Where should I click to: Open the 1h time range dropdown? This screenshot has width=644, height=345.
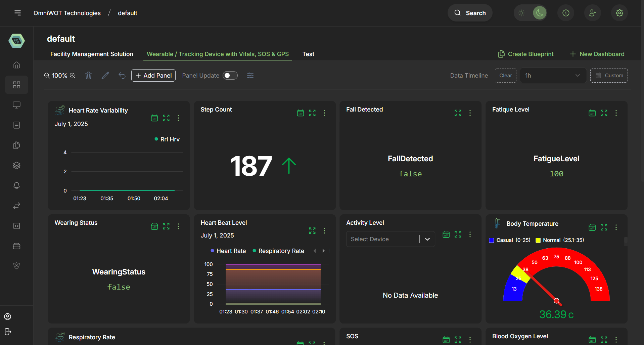[553, 75]
